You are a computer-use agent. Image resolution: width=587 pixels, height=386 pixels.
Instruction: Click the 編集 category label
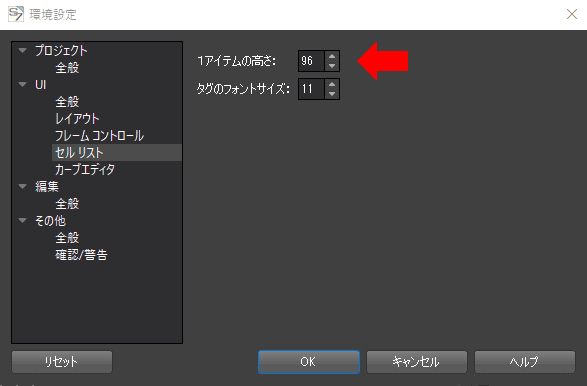47,186
